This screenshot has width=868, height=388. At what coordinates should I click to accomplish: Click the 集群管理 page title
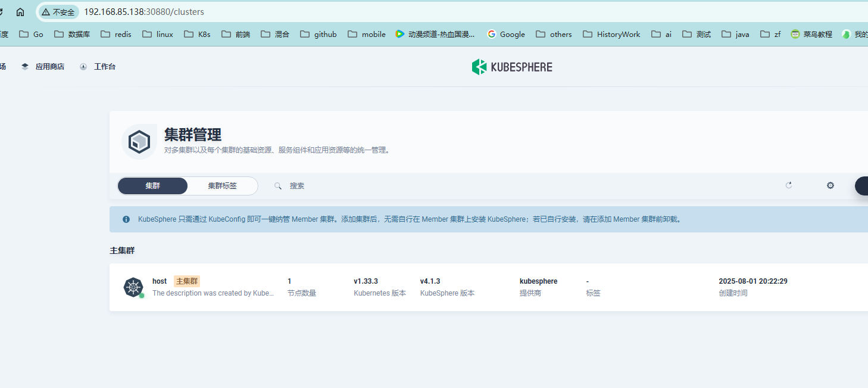[x=193, y=135]
